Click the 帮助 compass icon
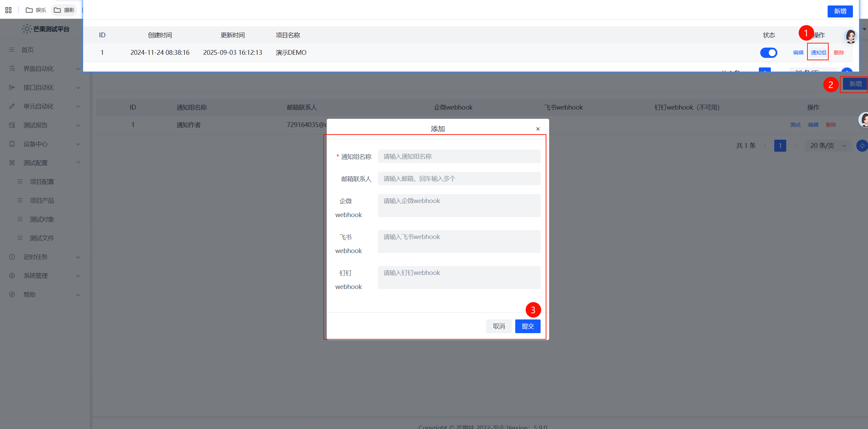 [x=12, y=294]
